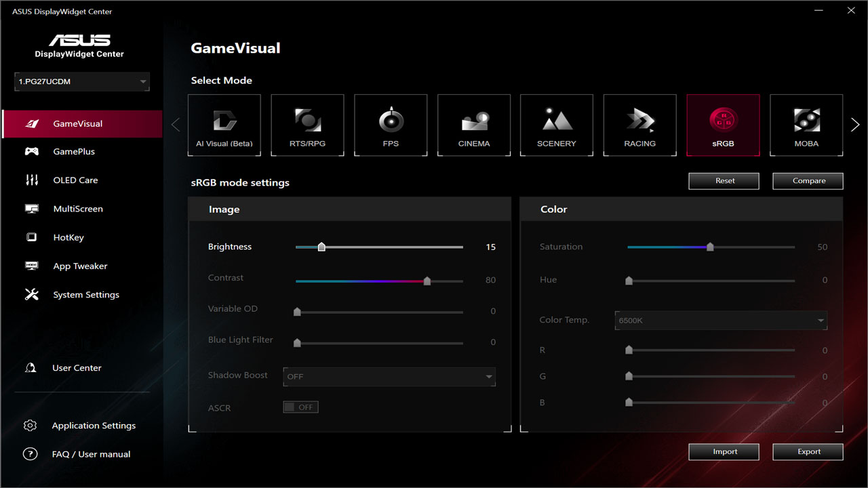The width and height of the screenshot is (868, 488).
Task: Click the Brightness value 15
Action: click(490, 247)
